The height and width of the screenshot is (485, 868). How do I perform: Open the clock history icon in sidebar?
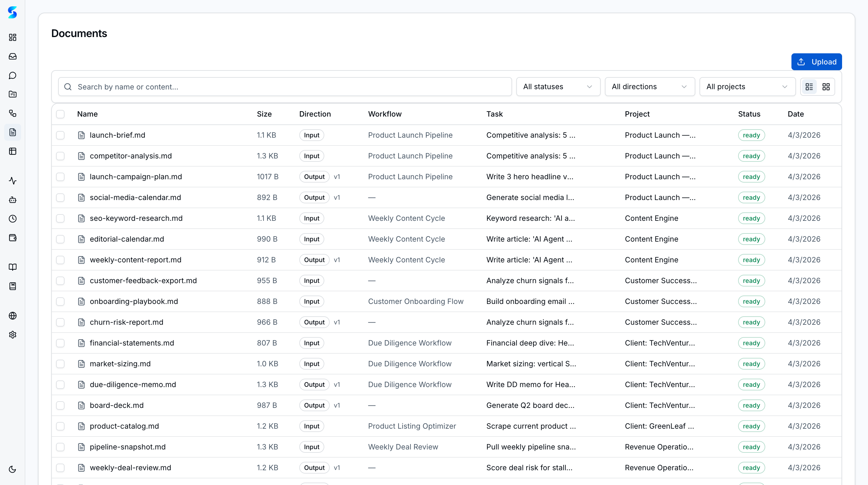coord(12,219)
